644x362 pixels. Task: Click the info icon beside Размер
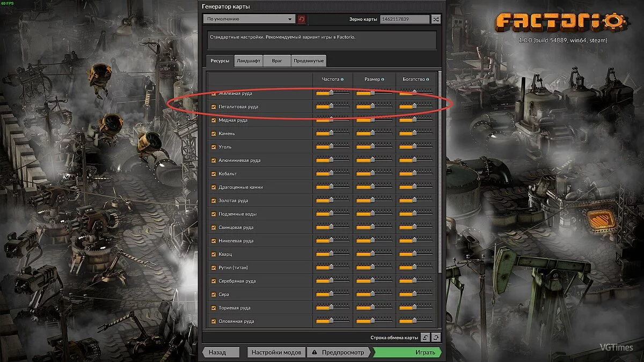click(383, 79)
